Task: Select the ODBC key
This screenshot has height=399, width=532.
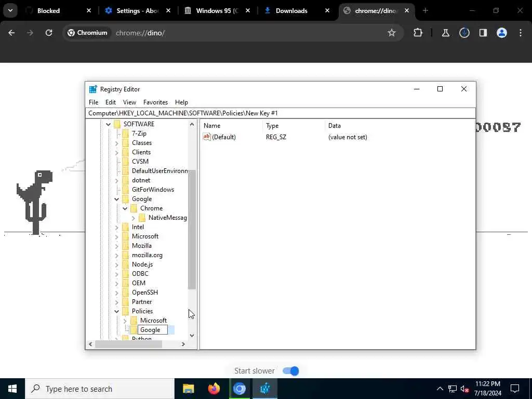Action: coord(140,274)
